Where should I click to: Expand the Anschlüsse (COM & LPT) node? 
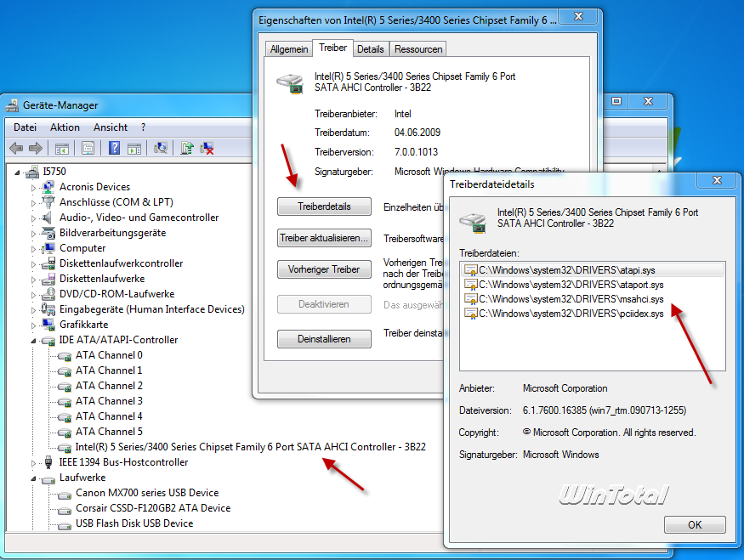[33, 203]
